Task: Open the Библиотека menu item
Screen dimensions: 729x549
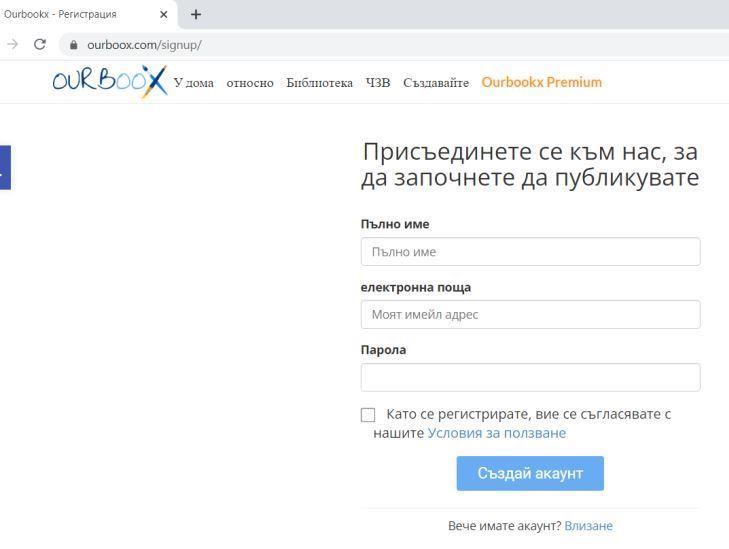Action: (319, 83)
